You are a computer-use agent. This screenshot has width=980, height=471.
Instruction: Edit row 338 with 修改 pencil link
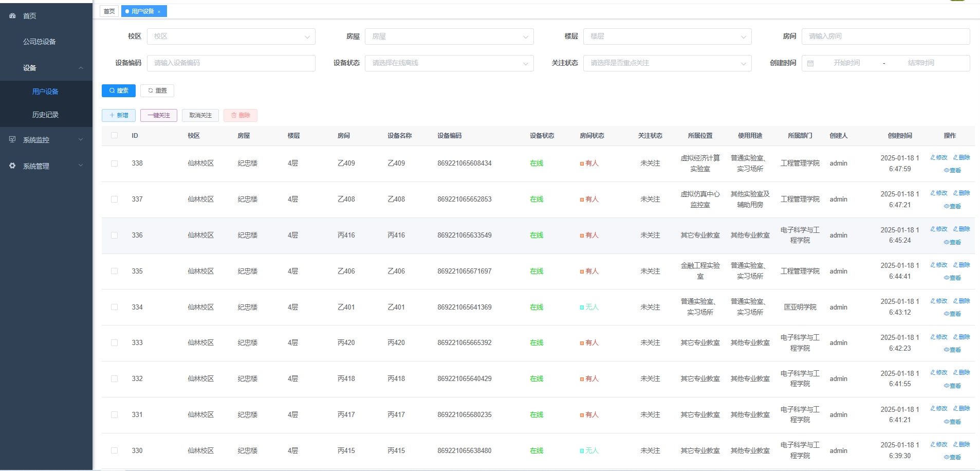point(939,157)
